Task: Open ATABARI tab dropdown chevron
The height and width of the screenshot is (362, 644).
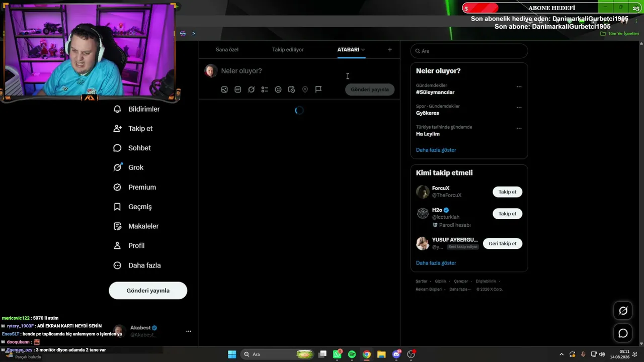Action: (363, 50)
